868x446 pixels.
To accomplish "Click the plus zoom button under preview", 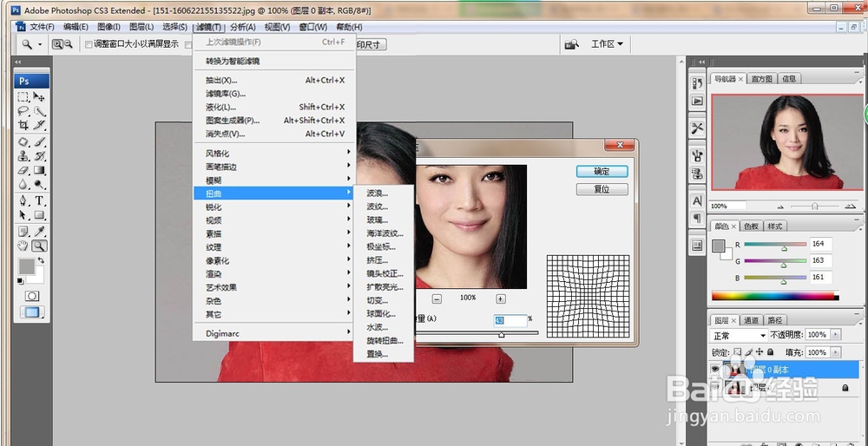I will coord(501,298).
